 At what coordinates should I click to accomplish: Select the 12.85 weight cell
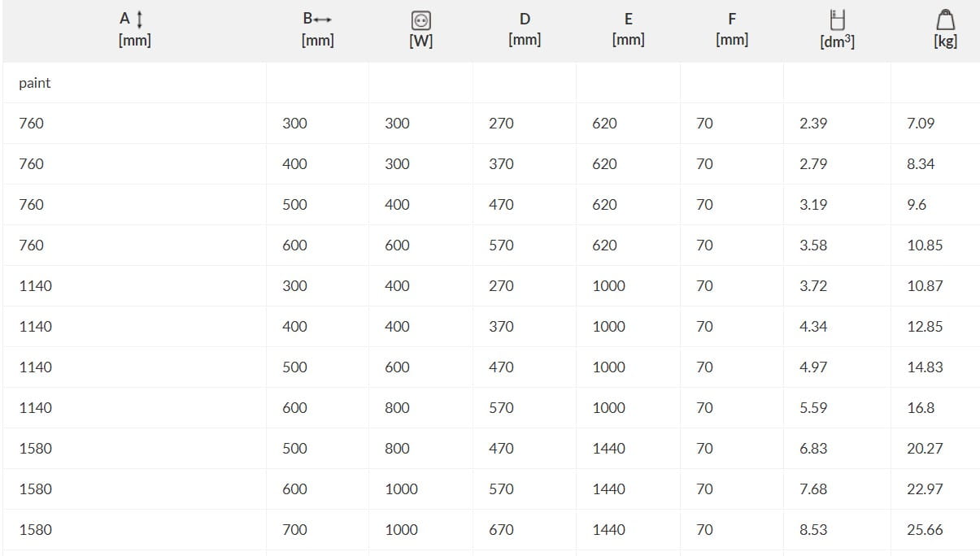(x=925, y=327)
